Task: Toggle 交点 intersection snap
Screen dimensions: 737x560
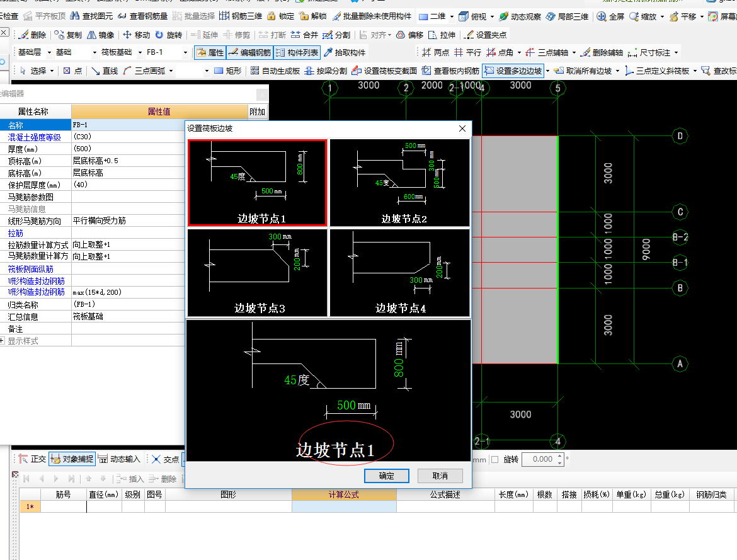Action: 165,459
